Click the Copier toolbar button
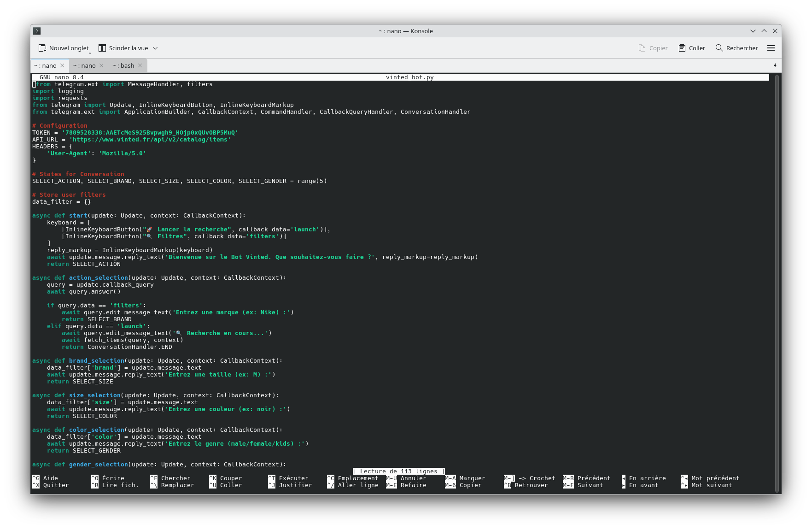The image size is (812, 530). [653, 48]
